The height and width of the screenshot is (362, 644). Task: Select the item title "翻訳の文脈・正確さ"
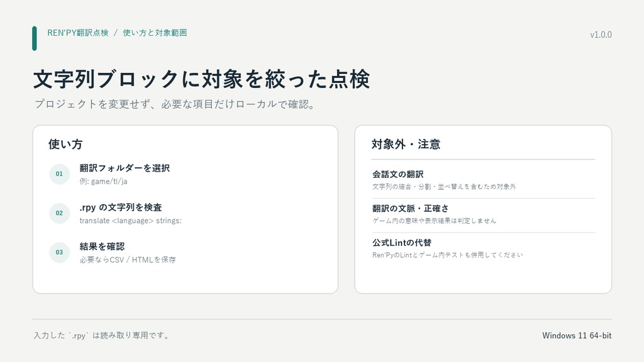tap(411, 209)
